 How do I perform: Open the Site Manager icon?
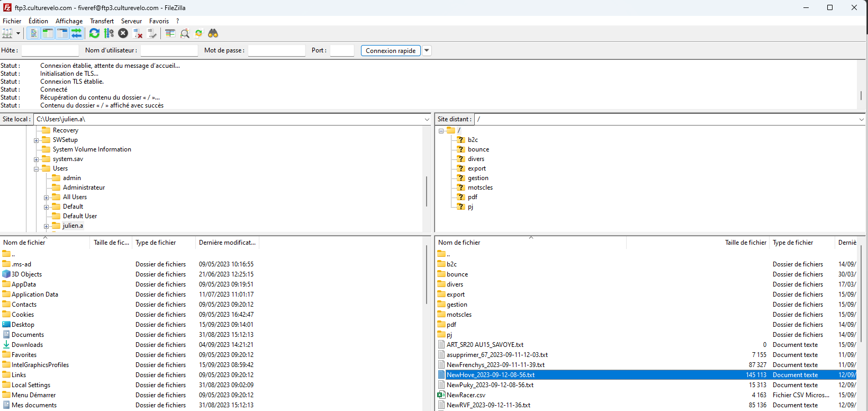click(x=7, y=33)
